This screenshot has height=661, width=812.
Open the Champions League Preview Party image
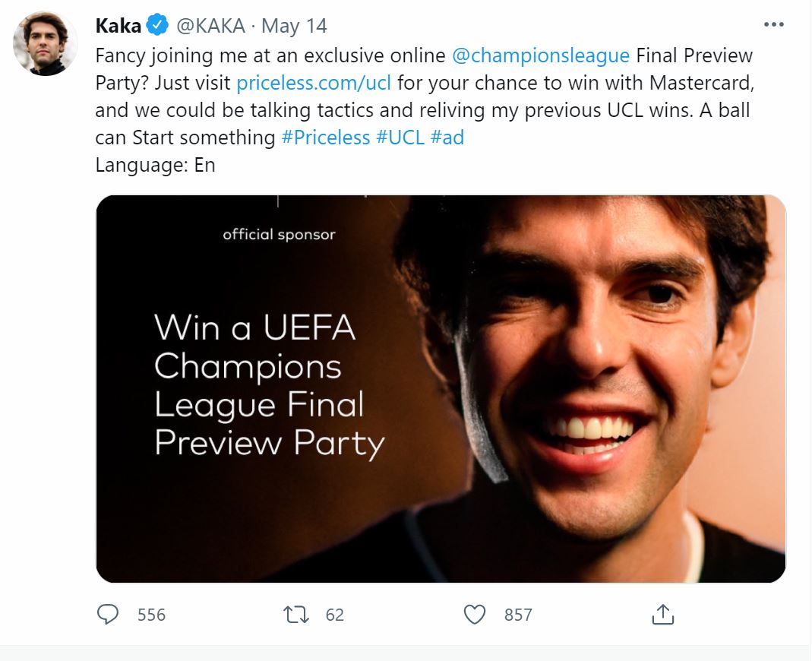(441, 388)
